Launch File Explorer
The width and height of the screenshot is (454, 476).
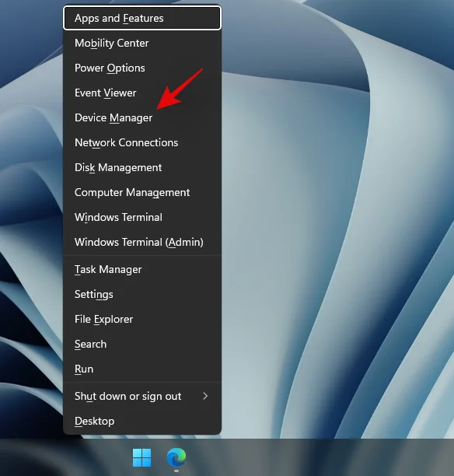[x=142, y=320]
